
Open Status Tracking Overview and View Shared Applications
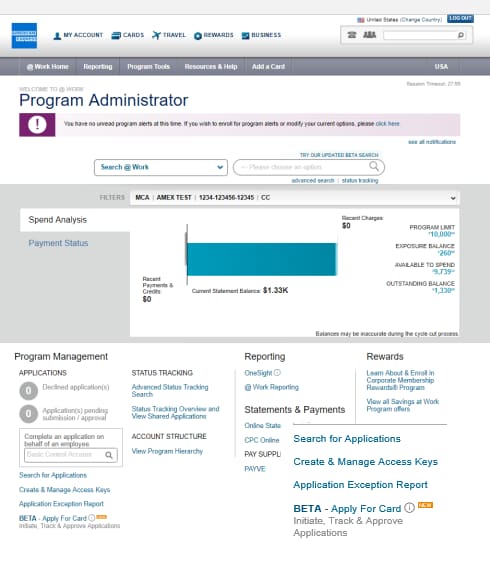[175, 413]
